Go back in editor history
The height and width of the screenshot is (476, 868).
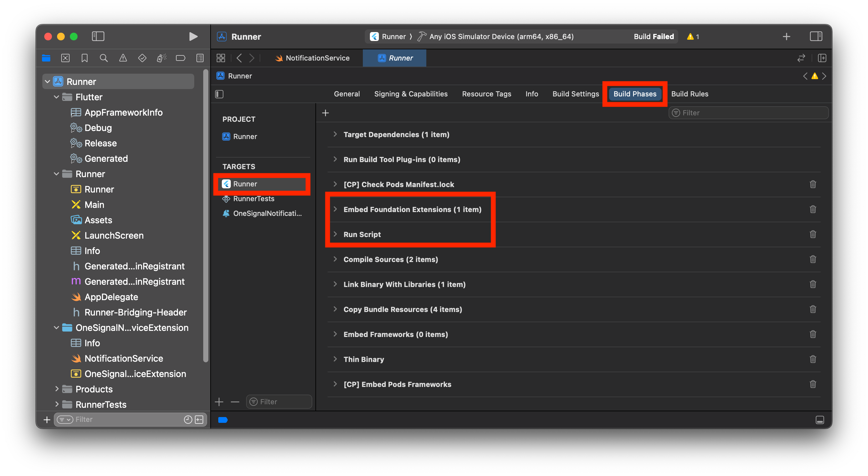239,58
